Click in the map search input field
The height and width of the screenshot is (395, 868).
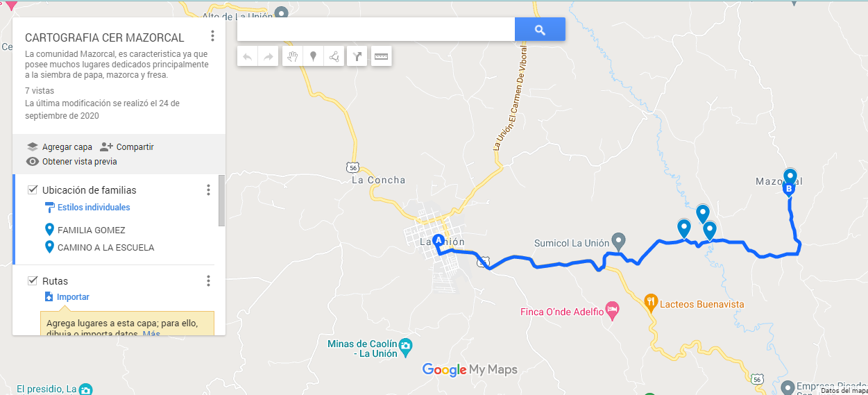click(x=375, y=30)
